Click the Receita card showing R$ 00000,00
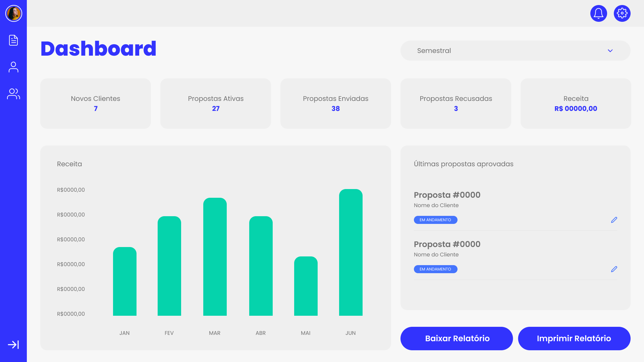 [576, 103]
